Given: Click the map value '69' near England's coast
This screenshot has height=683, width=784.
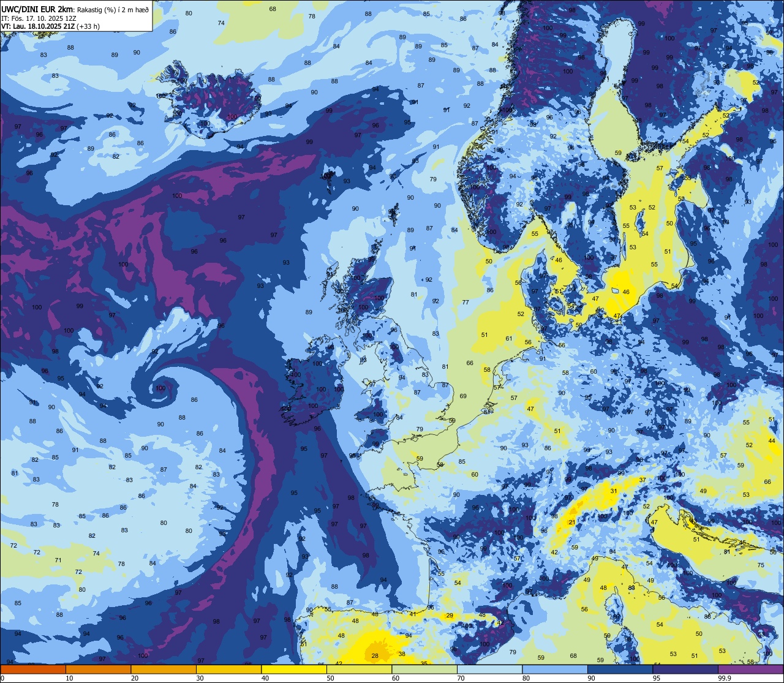Looking at the screenshot, I should 463,396.
